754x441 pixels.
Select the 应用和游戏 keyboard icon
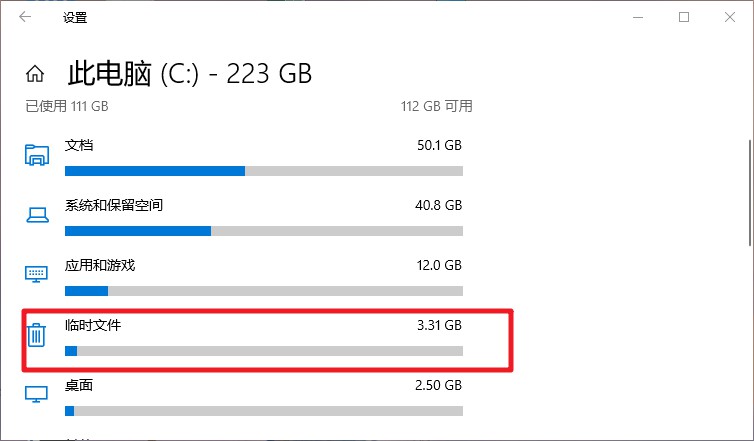[x=37, y=274]
